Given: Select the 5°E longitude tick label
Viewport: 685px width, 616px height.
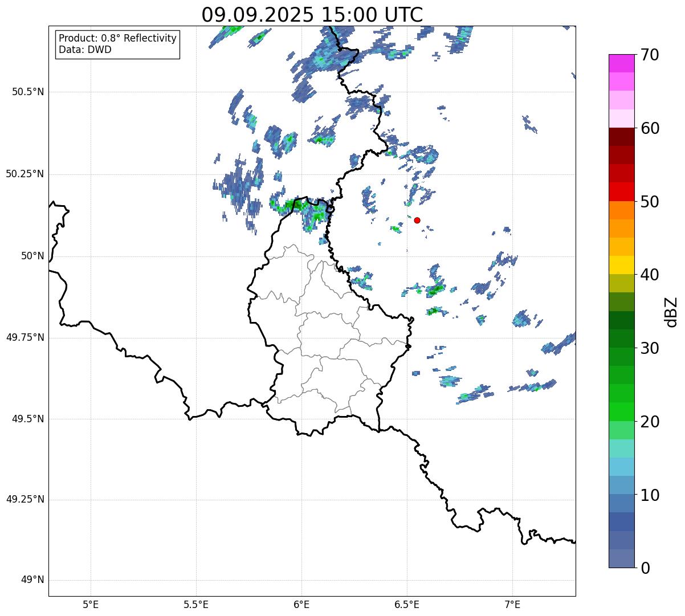Looking at the screenshot, I should click(91, 604).
